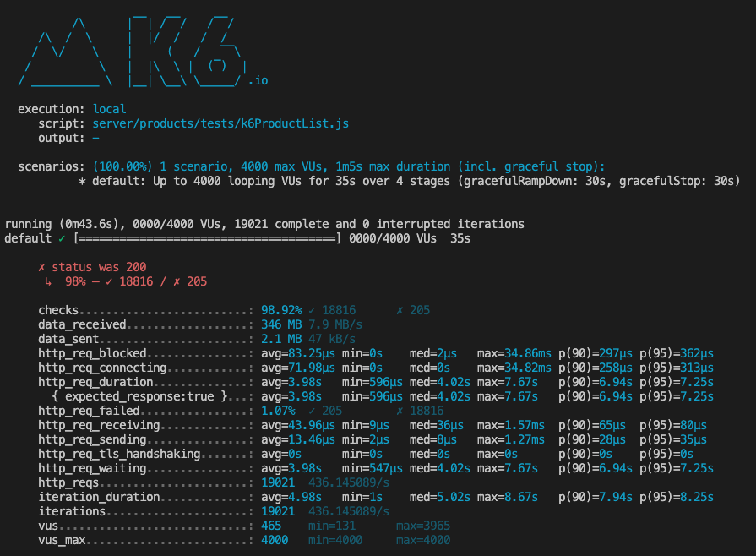Click 'avg=71.98µs' in http_req_connecting row

(298, 368)
